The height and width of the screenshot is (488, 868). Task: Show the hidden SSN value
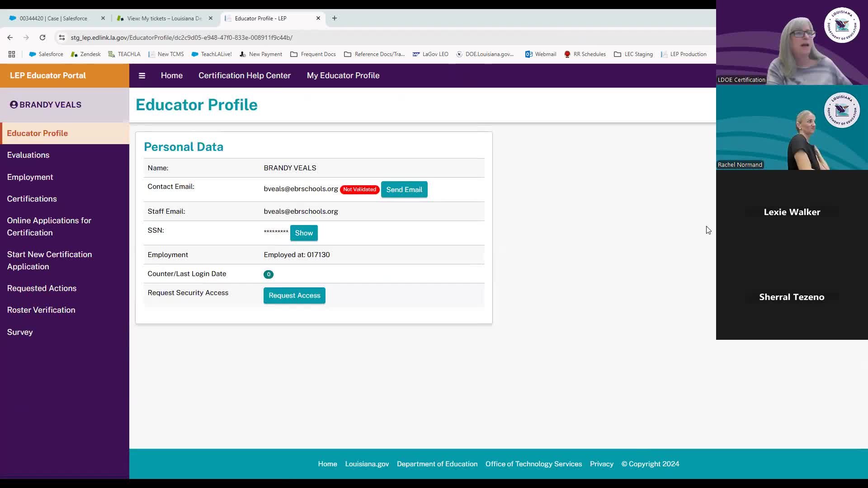(x=303, y=233)
